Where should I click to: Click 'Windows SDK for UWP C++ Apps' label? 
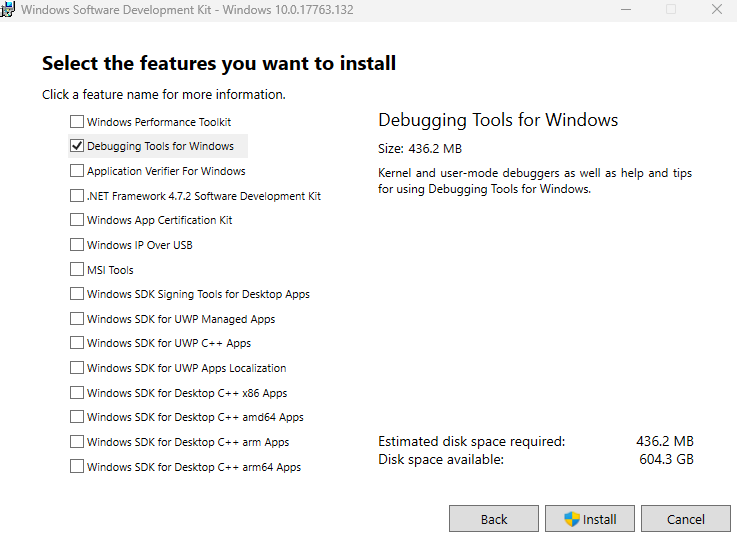pos(169,343)
